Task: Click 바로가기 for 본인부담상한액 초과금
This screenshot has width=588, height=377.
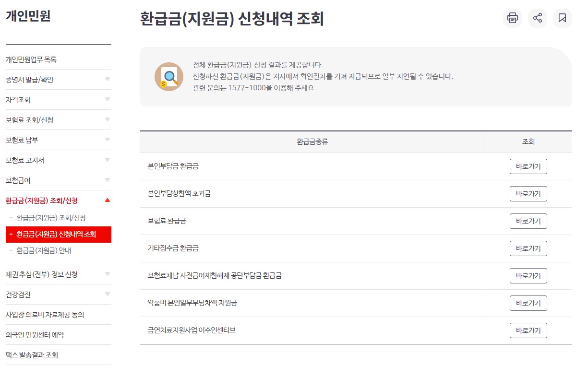Action: (528, 194)
